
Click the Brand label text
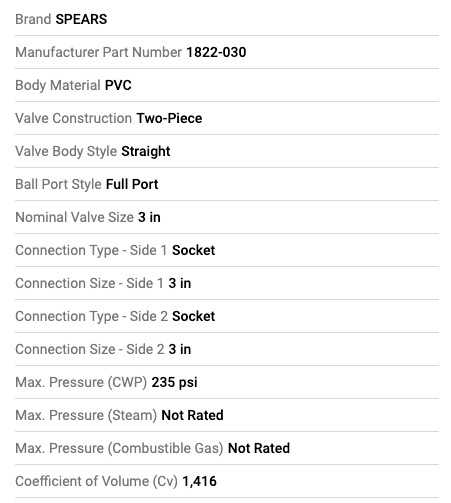coord(33,19)
